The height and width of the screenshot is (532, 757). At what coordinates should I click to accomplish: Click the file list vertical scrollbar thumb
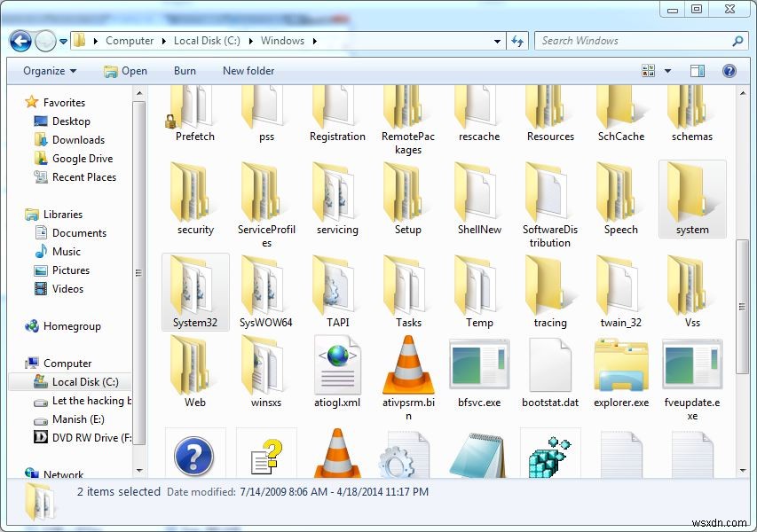click(742, 306)
